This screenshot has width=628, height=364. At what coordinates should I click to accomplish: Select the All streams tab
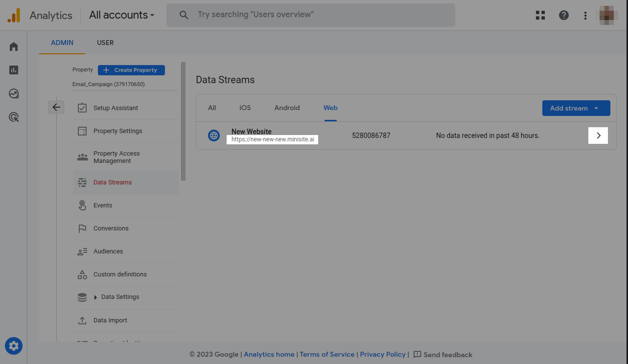(212, 108)
